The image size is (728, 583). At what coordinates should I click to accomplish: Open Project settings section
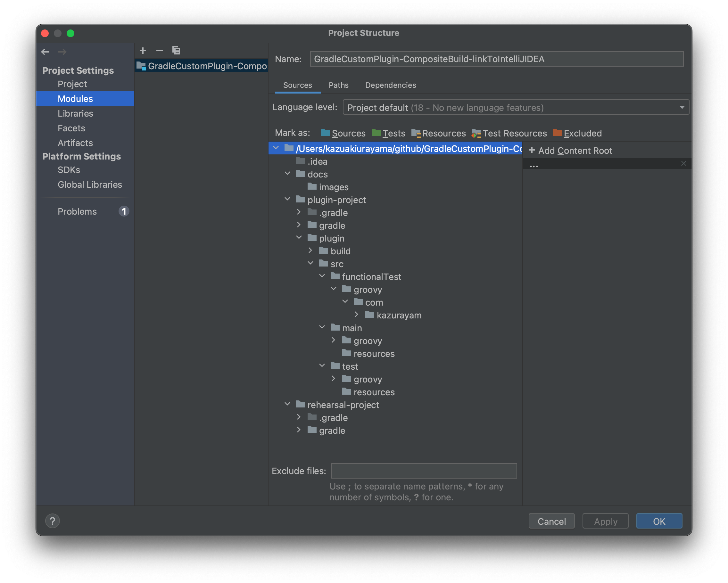pos(72,84)
